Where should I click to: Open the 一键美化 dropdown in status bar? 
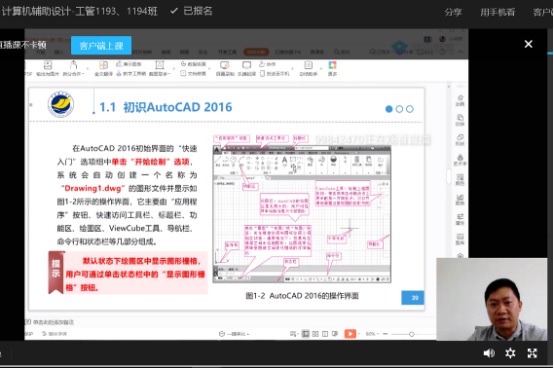(x=234, y=334)
